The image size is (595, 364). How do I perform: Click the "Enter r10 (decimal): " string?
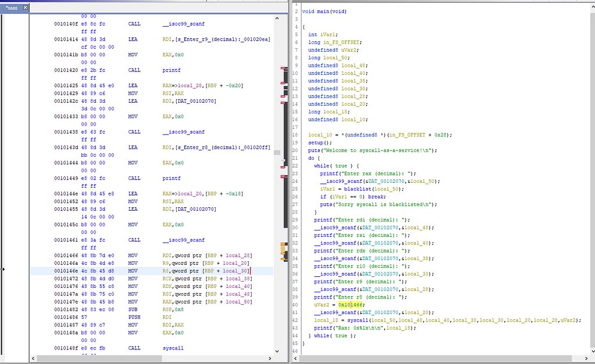coord(370,266)
